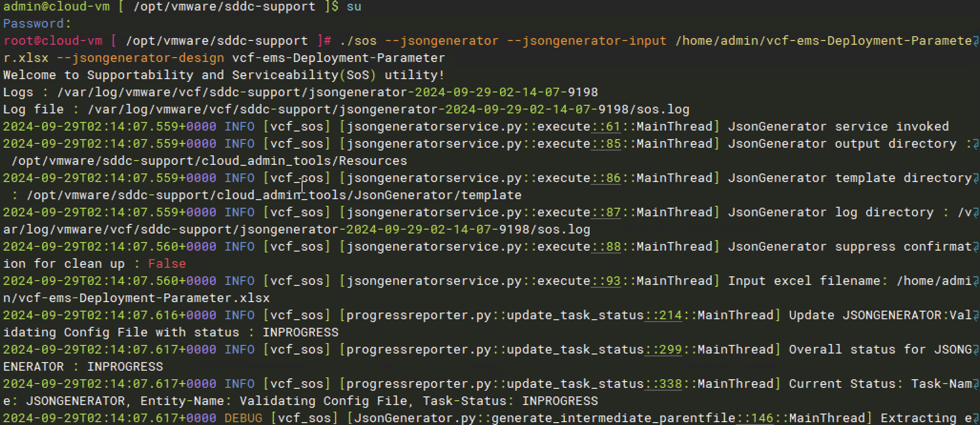The image size is (980, 425).
Task: Click the './sos' command text
Action: click(x=358, y=41)
